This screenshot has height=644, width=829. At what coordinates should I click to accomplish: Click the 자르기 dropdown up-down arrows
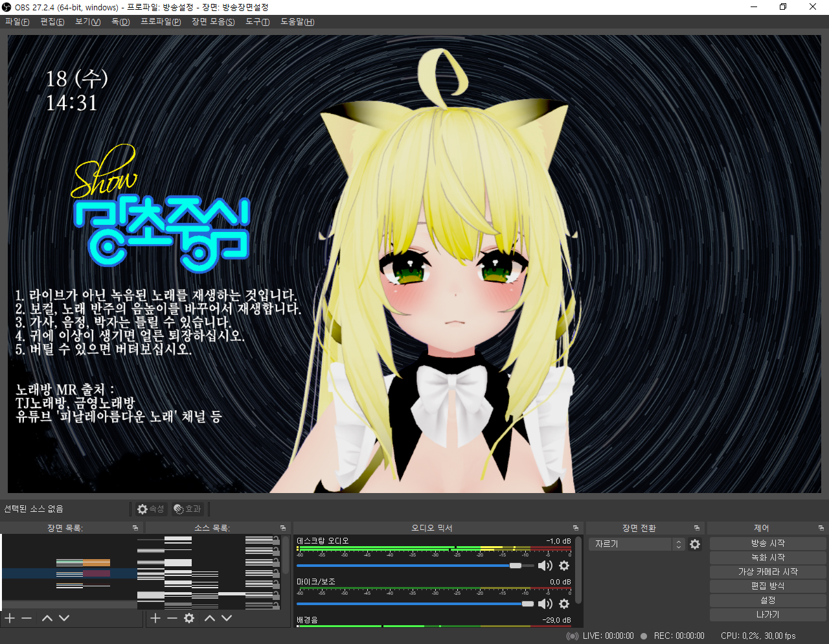point(679,544)
